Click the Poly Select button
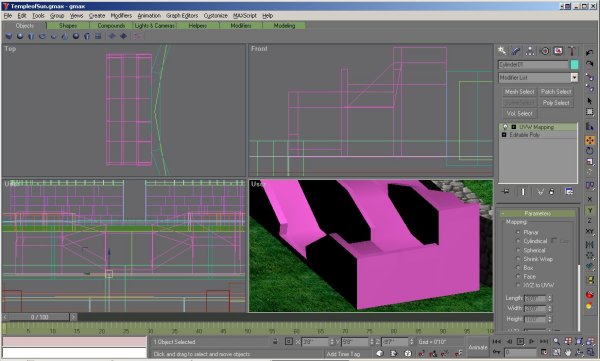This screenshot has width=600, height=361. pyautogui.click(x=556, y=103)
